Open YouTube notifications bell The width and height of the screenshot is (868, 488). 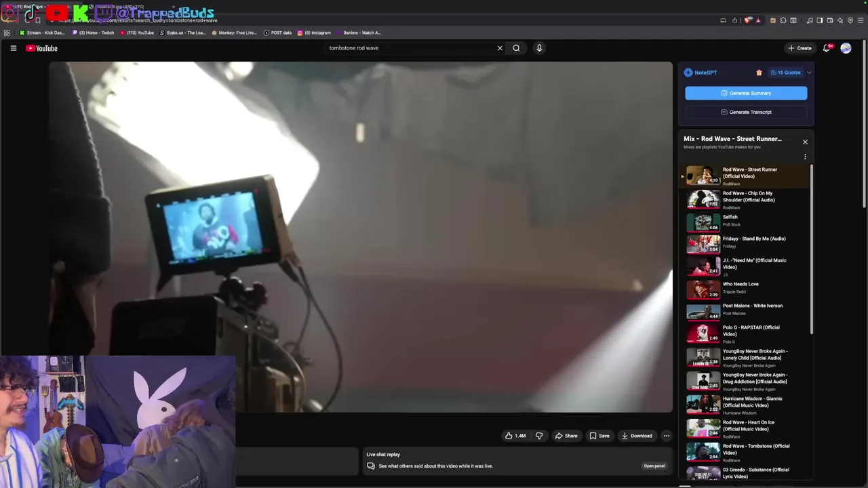tap(827, 48)
